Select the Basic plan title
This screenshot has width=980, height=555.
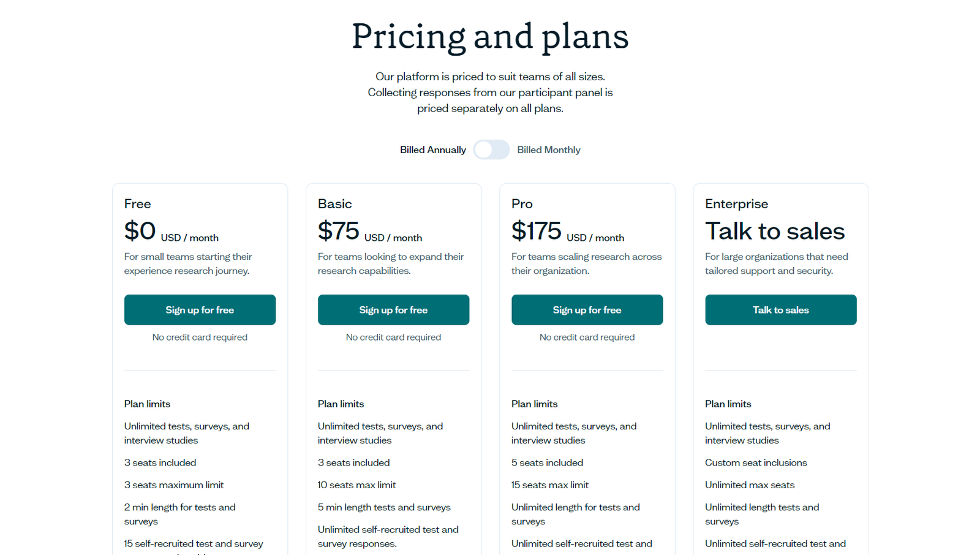click(334, 204)
